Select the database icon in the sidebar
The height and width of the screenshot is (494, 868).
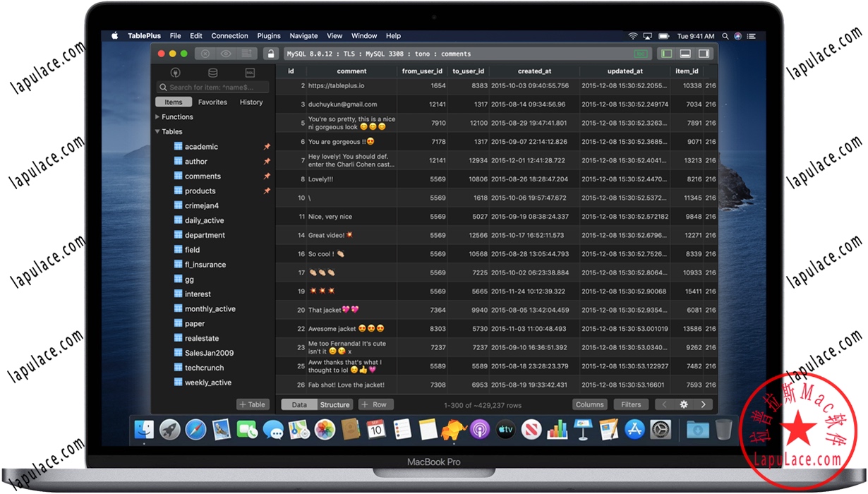click(213, 72)
